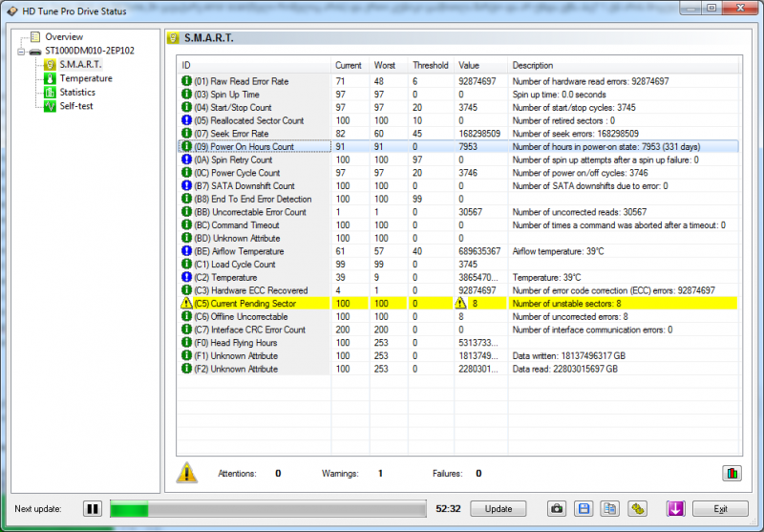The width and height of the screenshot is (764, 532).
Task: Click the yellow warning triangle in the summary bar
Action: click(x=187, y=473)
